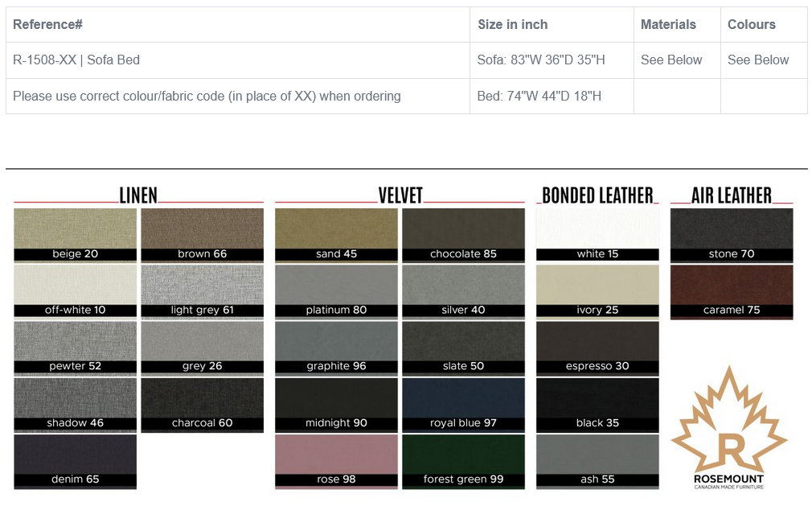Pick the espresso 30 bonded leather swatch

coord(597,348)
